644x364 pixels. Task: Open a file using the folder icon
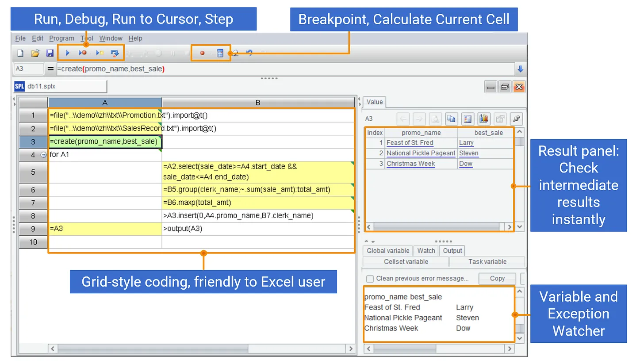click(x=35, y=53)
